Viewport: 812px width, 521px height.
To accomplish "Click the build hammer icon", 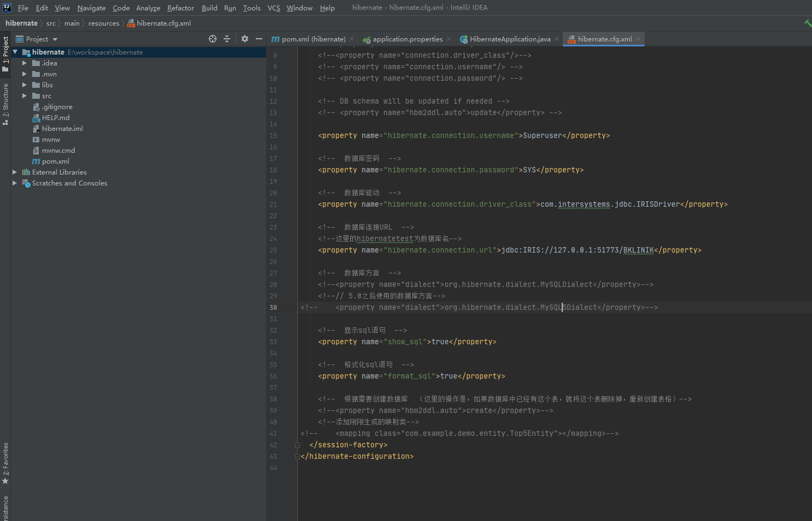I will pos(808,23).
